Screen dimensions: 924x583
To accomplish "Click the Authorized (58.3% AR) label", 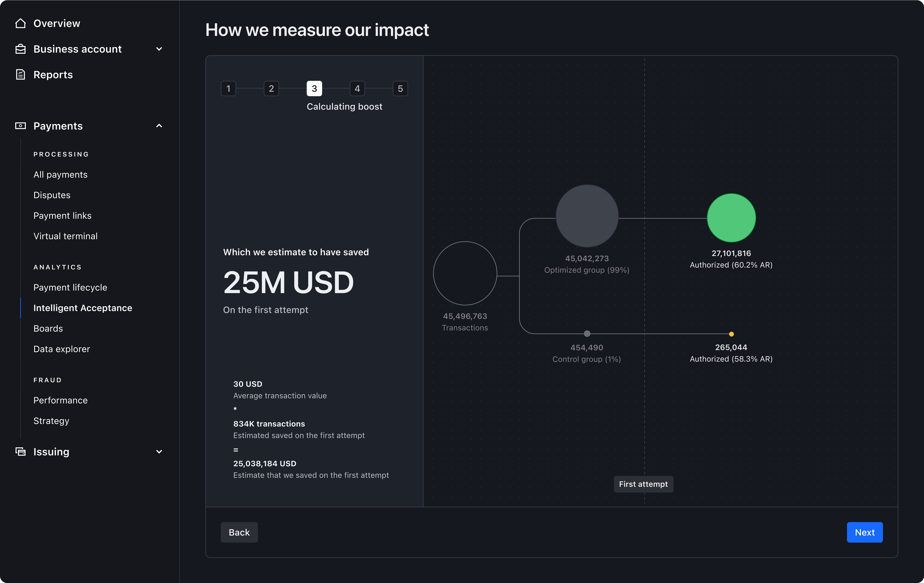I will [731, 359].
